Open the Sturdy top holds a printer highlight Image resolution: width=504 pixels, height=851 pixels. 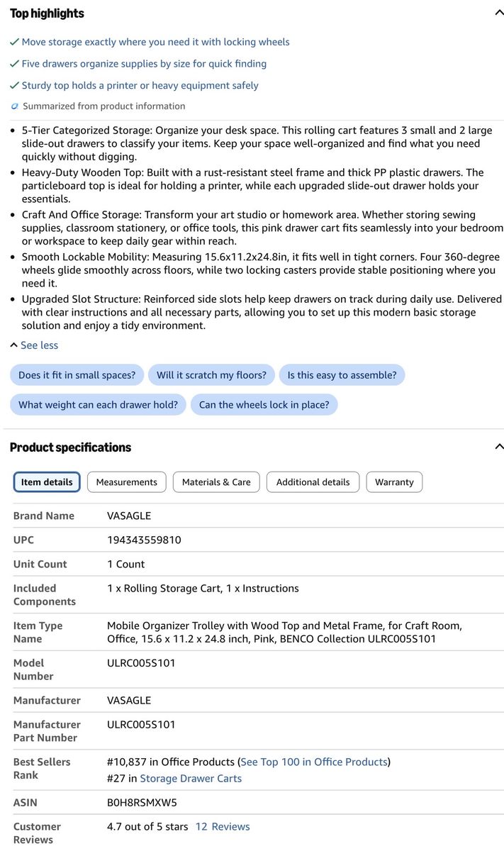pos(140,85)
